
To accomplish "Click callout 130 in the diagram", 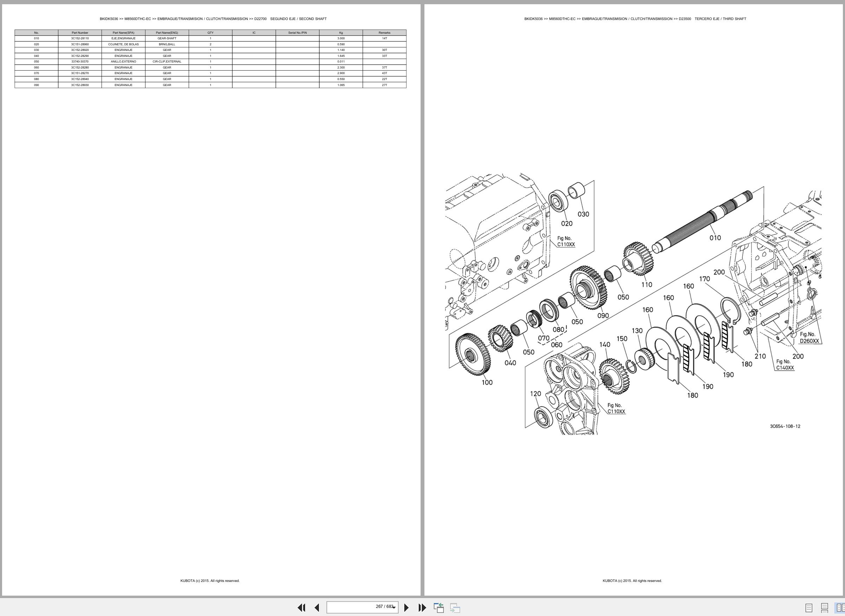I will click(x=637, y=331).
